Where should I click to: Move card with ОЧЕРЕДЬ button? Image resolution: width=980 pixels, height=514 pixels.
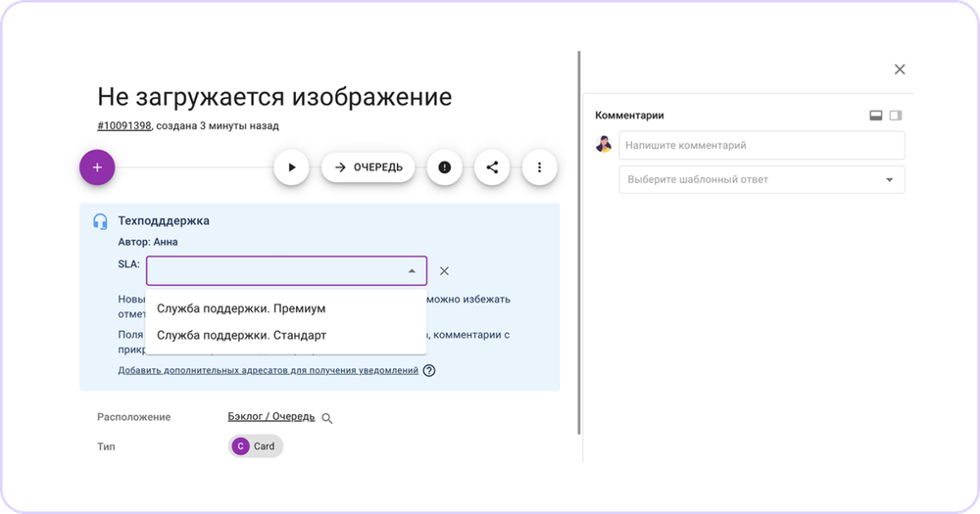pyautogui.click(x=368, y=167)
